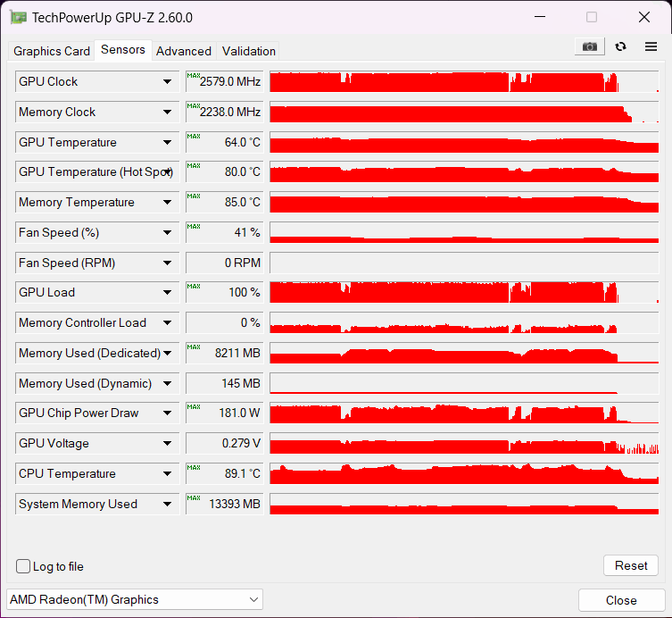Click the Reset button
The width and height of the screenshot is (672, 618).
[x=630, y=565]
